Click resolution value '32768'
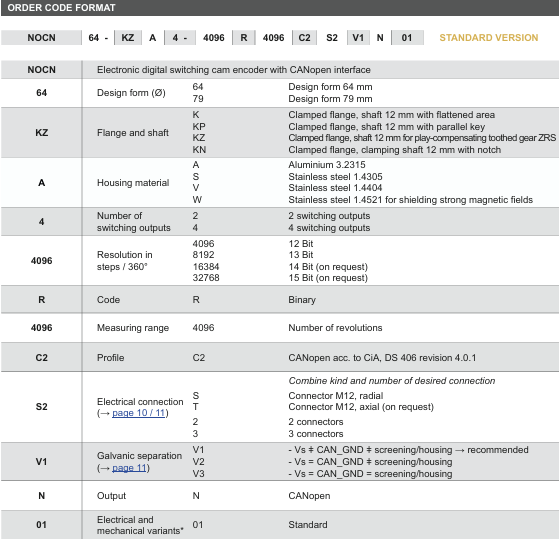This screenshot has width=559, height=539. [206, 278]
